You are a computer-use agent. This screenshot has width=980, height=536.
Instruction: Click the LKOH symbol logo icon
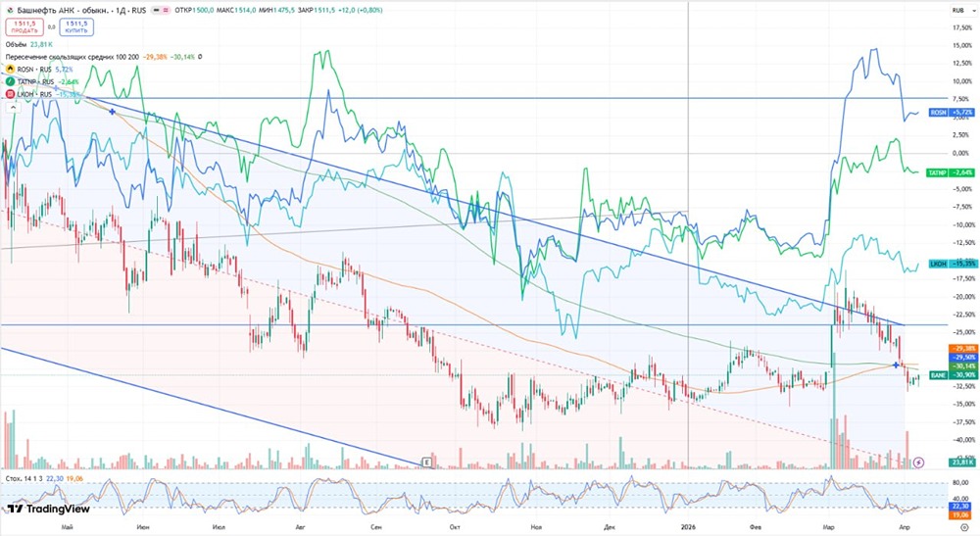[10, 94]
